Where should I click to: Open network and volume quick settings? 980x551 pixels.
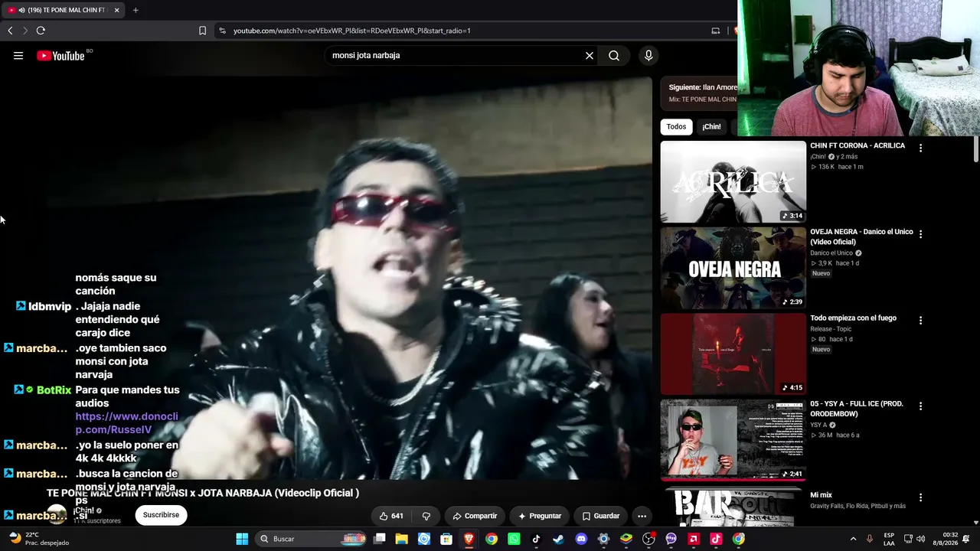(x=914, y=539)
